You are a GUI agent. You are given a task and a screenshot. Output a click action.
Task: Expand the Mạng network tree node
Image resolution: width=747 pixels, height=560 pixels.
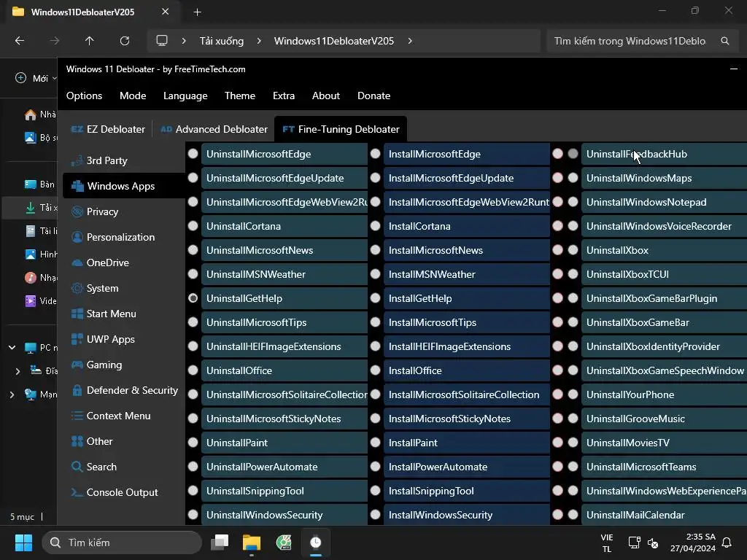[12, 394]
